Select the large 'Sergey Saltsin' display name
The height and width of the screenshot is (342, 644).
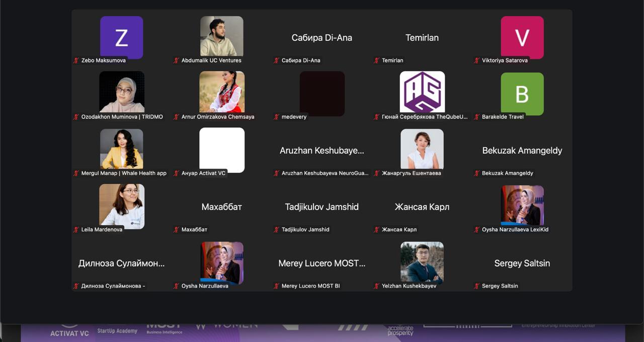[x=522, y=263]
